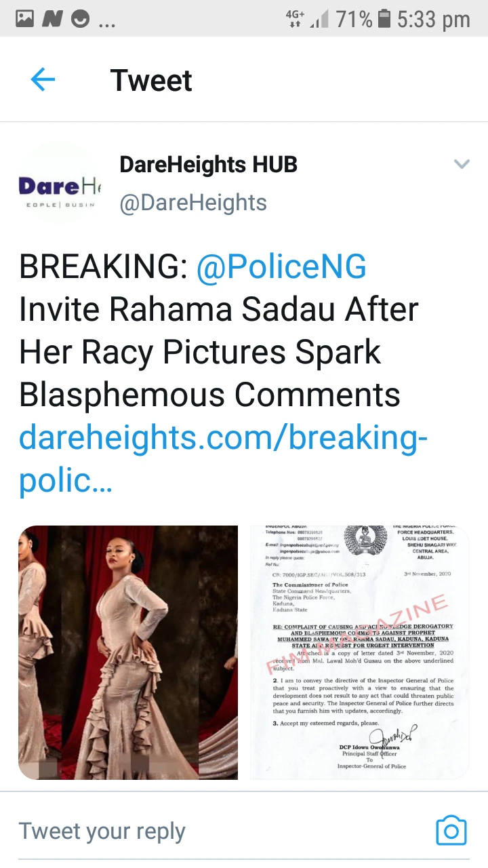
Task: Tap the gallery icon in status bar
Action: point(24,19)
